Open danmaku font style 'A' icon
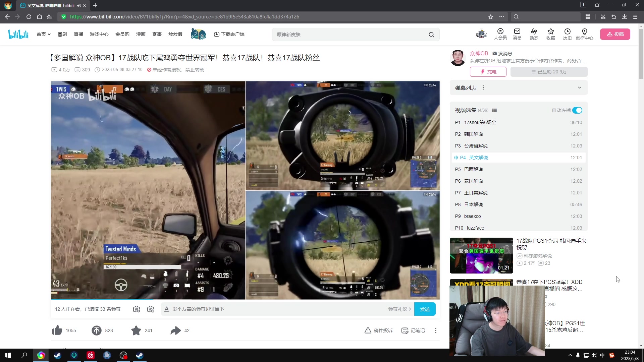 click(166, 309)
